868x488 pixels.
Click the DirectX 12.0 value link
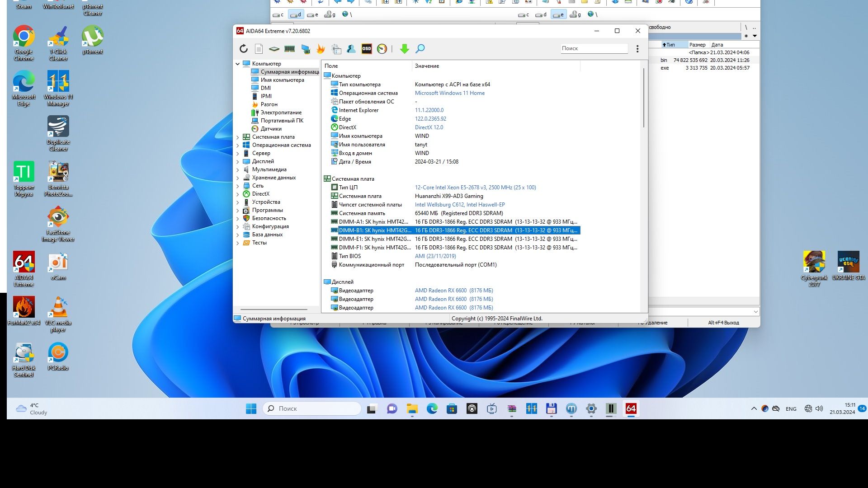tap(429, 127)
